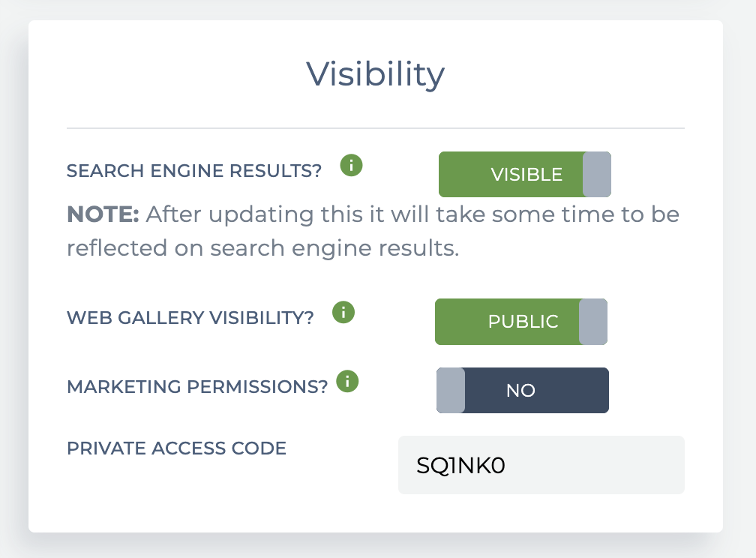Viewport: 756px width, 558px height.
Task: Switch the PUBLIC web gallery toggle
Action: (x=520, y=322)
